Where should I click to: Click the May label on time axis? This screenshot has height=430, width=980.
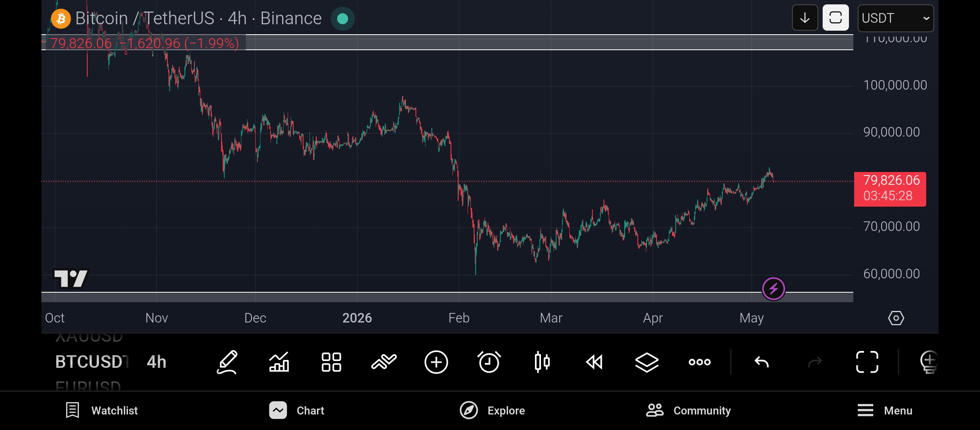(752, 318)
